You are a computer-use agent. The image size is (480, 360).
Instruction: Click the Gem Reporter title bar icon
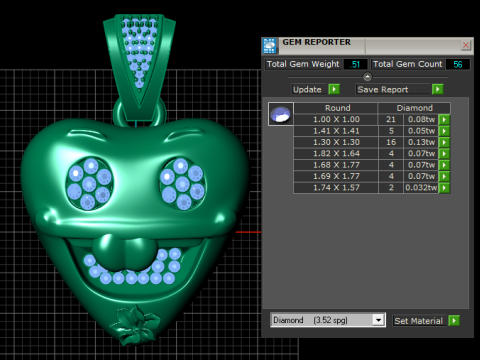pyautogui.click(x=269, y=46)
